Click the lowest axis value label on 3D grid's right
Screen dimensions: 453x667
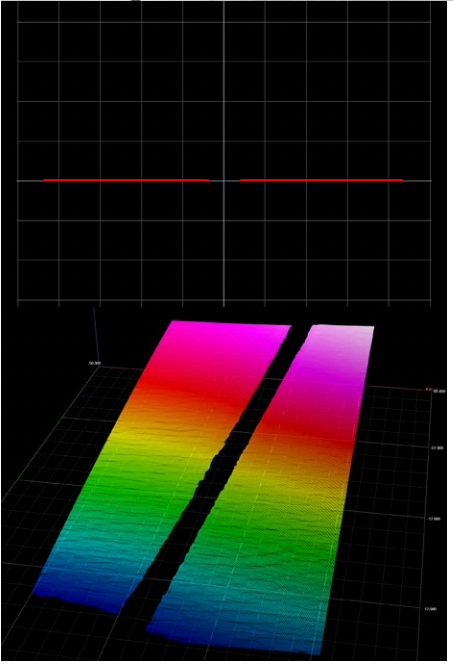[430, 610]
